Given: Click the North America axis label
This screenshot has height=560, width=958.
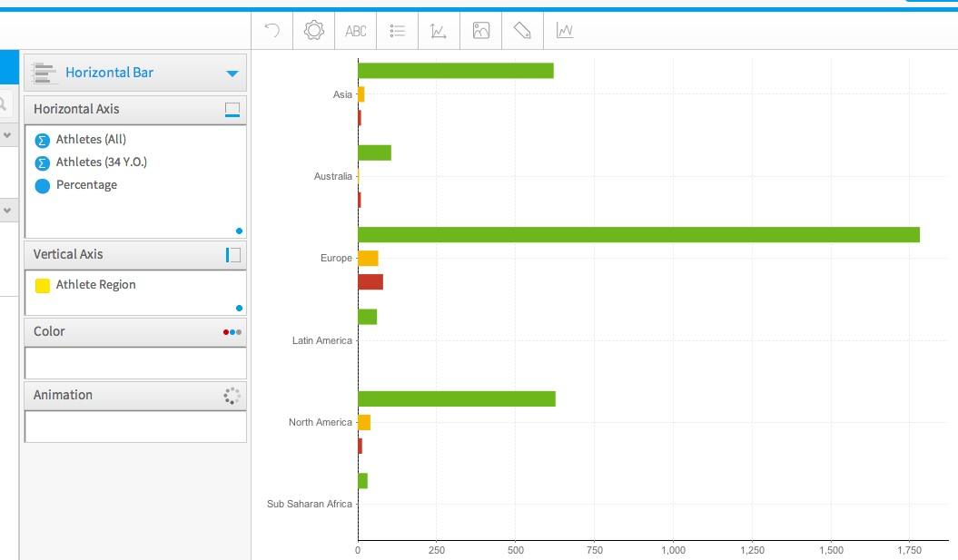Looking at the screenshot, I should 321,423.
